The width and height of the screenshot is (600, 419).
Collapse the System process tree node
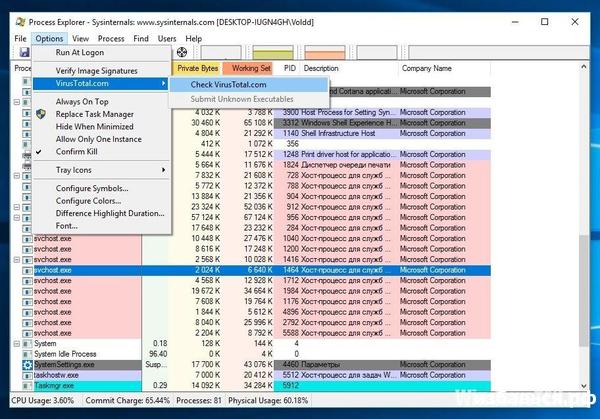pyautogui.click(x=16, y=344)
